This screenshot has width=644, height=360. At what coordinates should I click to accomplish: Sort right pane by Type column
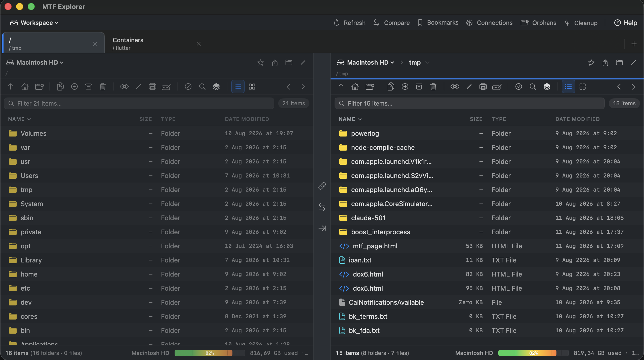(499, 119)
